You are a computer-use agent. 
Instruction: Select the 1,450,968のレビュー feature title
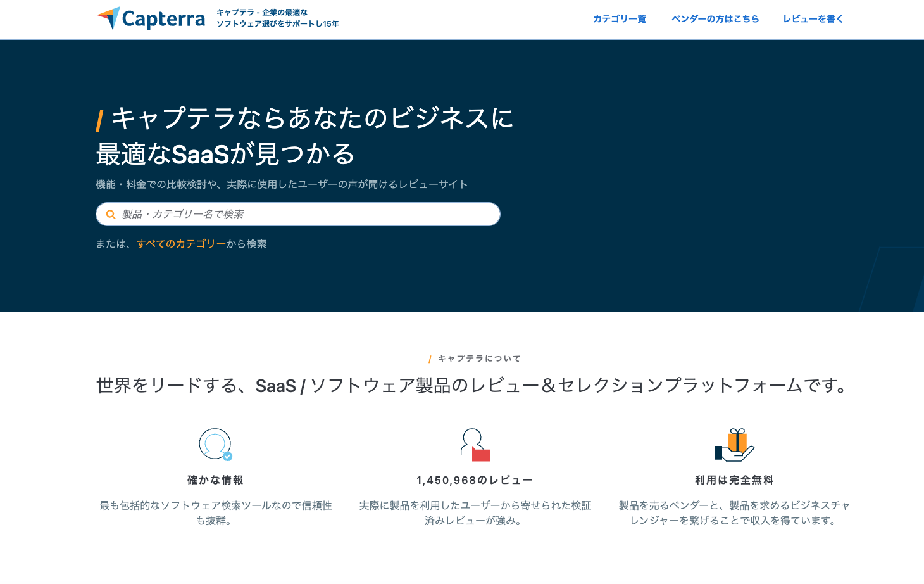(475, 480)
